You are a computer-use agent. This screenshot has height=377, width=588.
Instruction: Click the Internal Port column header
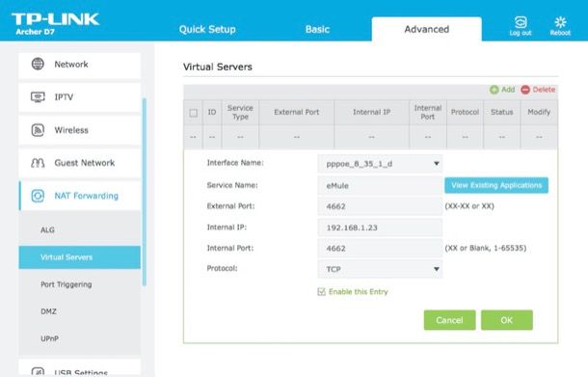[427, 112]
